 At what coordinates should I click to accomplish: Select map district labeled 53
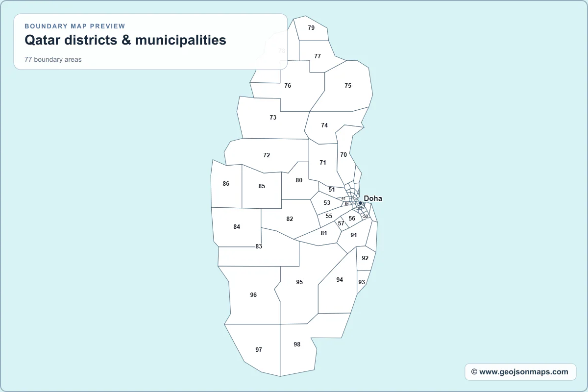click(327, 203)
